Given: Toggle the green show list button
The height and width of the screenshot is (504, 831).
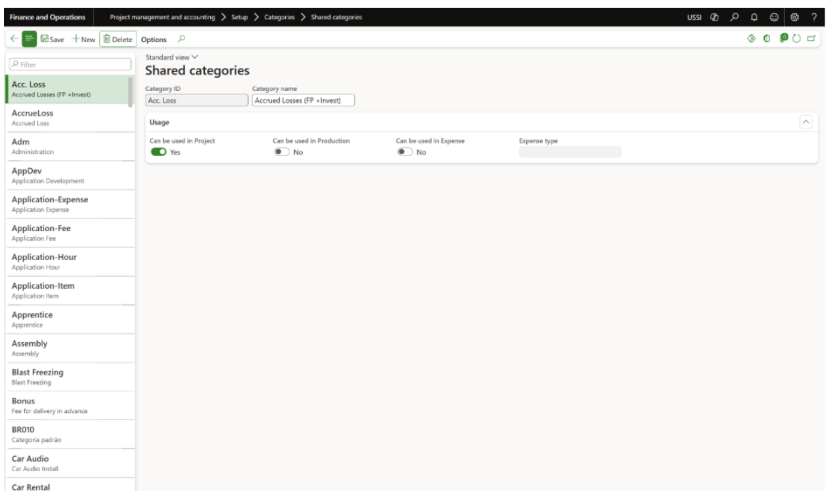Looking at the screenshot, I should 29,39.
